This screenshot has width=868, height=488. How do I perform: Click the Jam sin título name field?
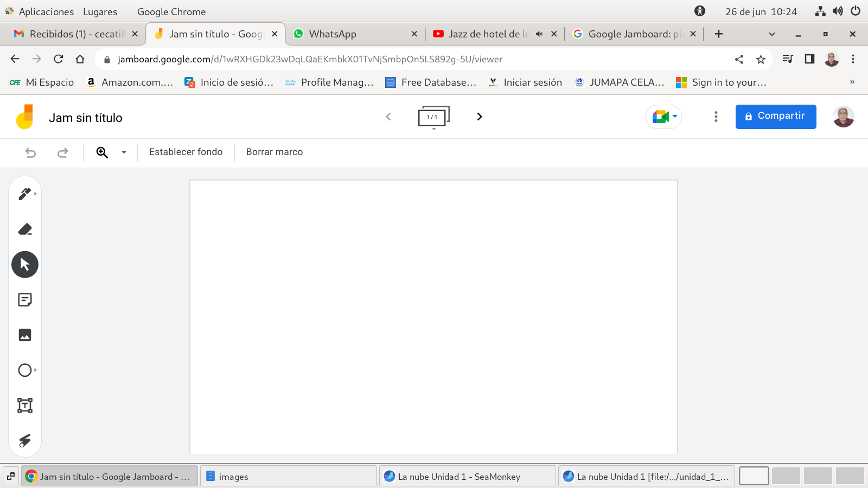(86, 118)
